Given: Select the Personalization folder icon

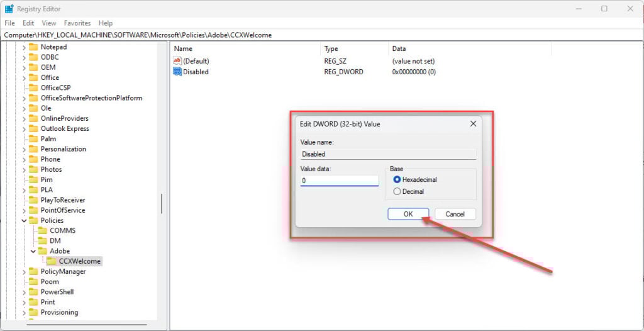Looking at the screenshot, I should click(33, 149).
